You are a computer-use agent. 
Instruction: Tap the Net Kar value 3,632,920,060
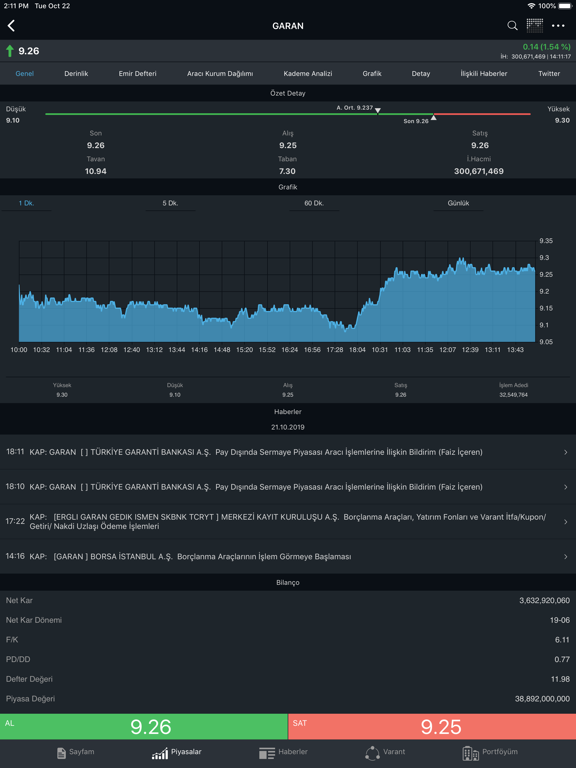point(545,600)
